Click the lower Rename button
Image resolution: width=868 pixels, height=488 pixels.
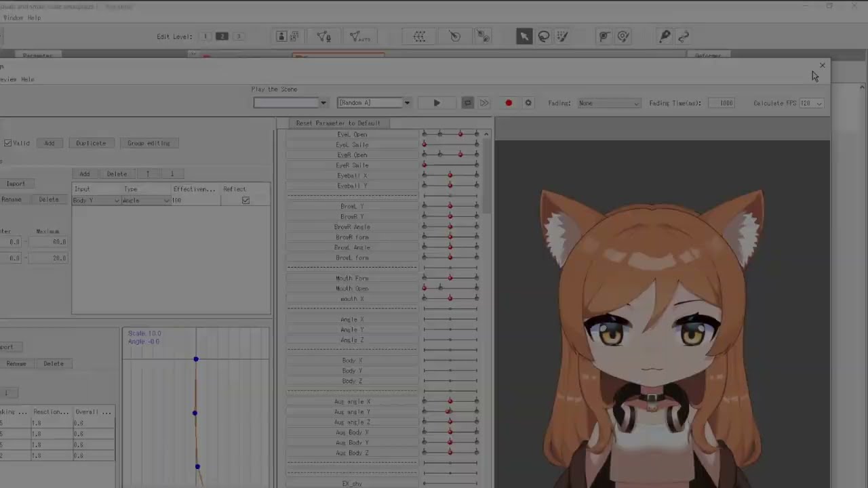pos(16,364)
